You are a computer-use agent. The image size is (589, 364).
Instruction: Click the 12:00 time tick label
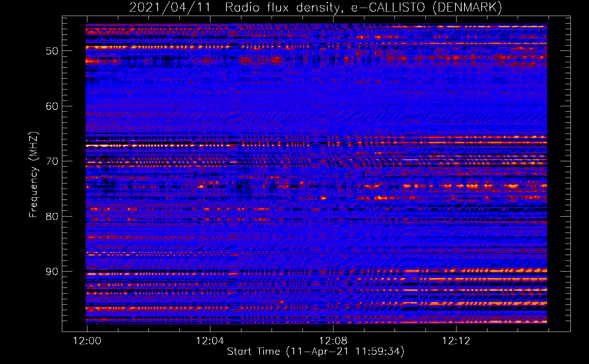pos(87,341)
